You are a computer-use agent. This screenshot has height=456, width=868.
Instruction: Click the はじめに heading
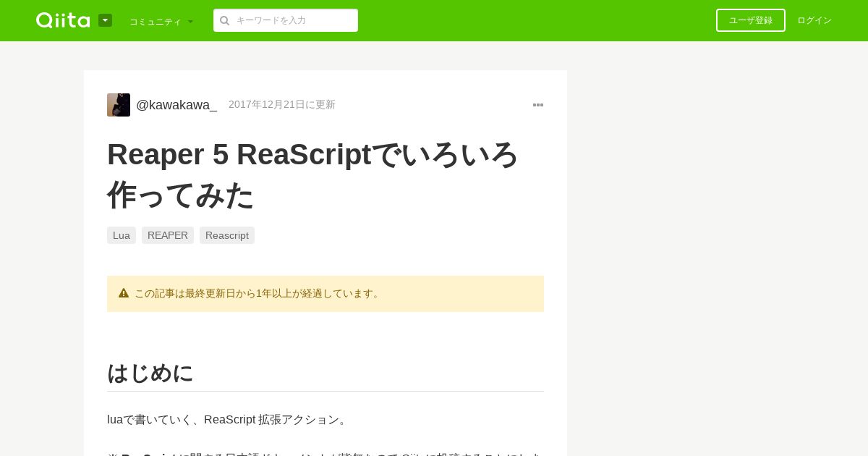150,373
